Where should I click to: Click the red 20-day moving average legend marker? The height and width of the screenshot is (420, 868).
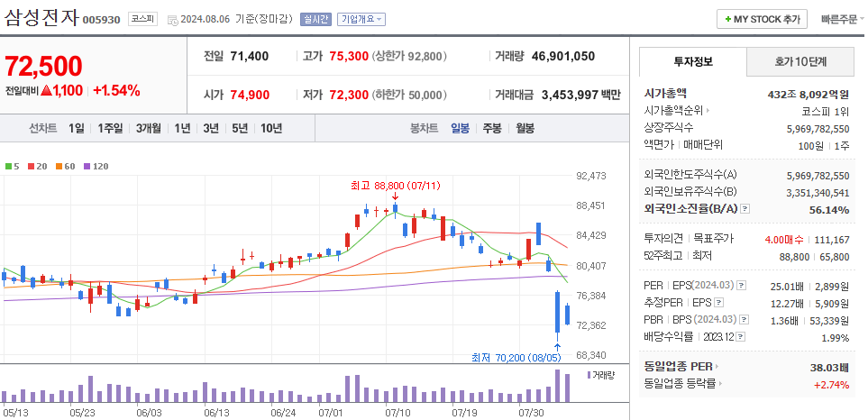[x=31, y=166]
